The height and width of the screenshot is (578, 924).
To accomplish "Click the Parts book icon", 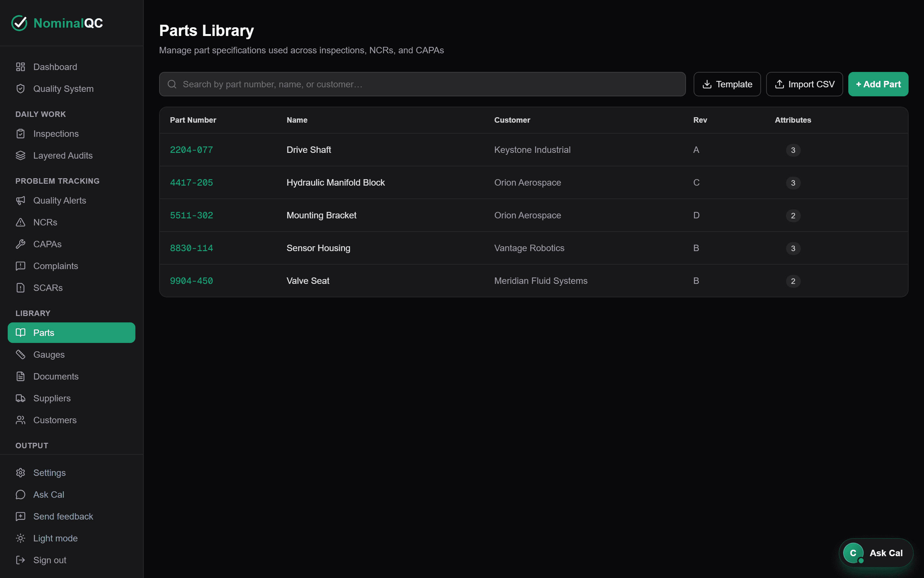I will pos(21,333).
